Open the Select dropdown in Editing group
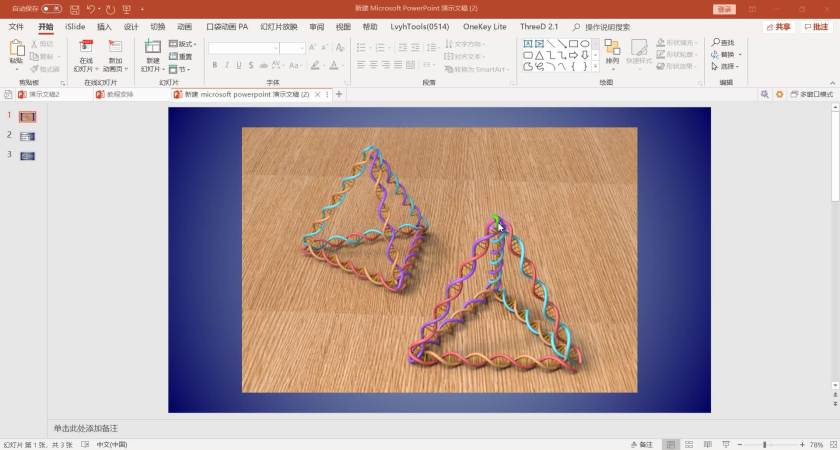This screenshot has height=450, width=840. tap(725, 66)
